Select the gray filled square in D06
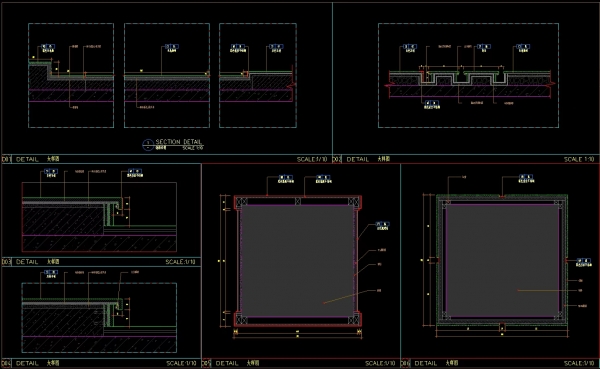This screenshot has height=369, width=600. point(502,260)
